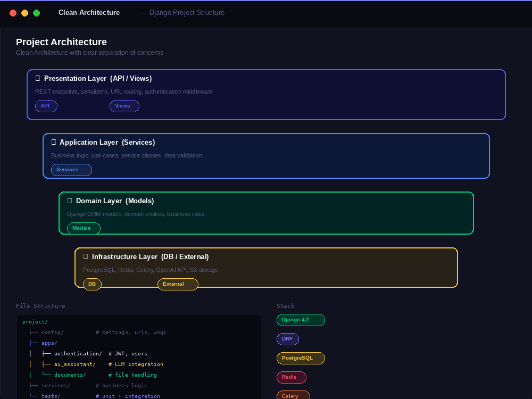This screenshot has width=532, height=399.
Task: Click the red close window dot
Action: [13, 13]
